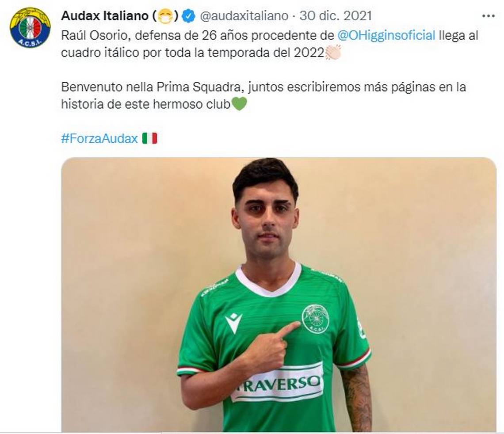
Task: Click the clapping hands emoji
Action: pyautogui.click(x=332, y=52)
